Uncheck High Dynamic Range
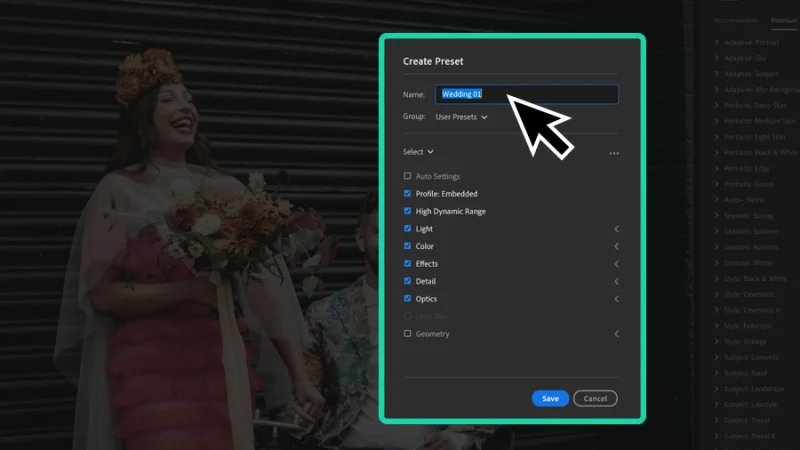 click(407, 211)
